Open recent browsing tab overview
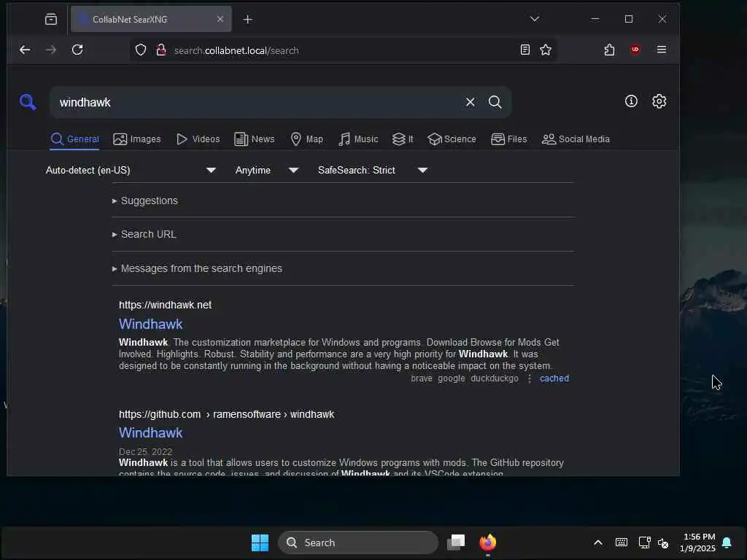This screenshot has height=560, width=747. 51,19
